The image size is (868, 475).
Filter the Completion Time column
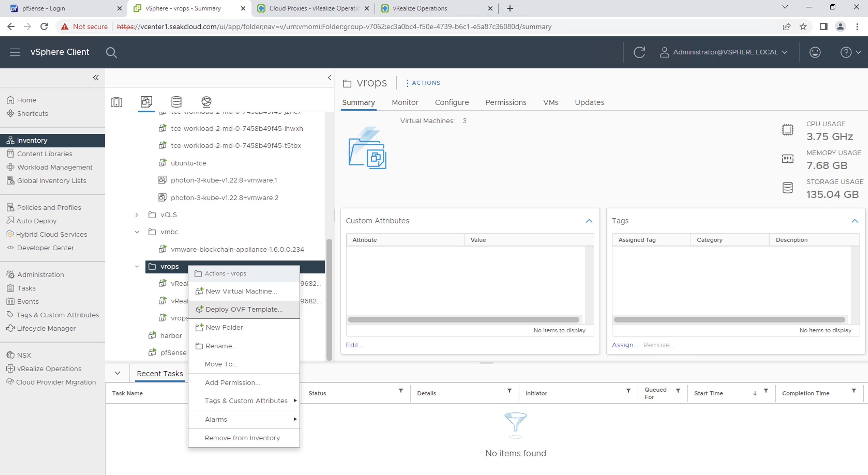click(854, 390)
